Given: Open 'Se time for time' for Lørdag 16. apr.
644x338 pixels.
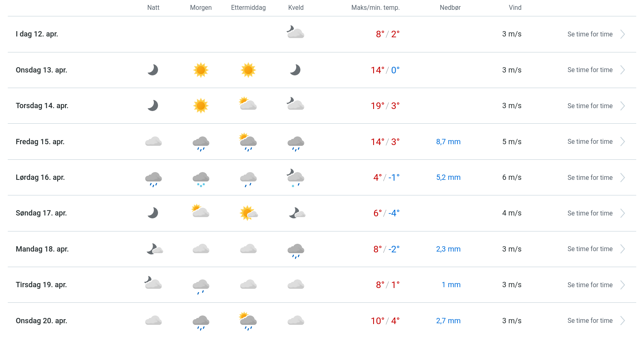Looking at the screenshot, I should (x=590, y=178).
